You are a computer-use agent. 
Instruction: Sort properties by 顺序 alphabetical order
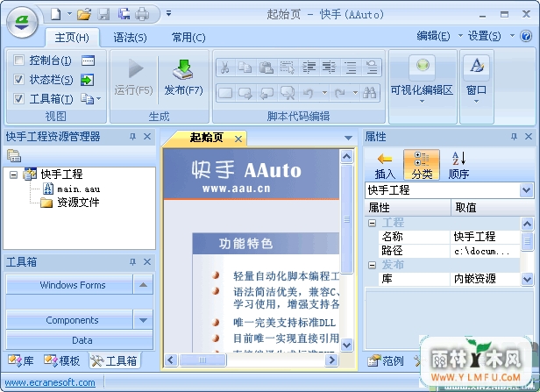coord(458,165)
